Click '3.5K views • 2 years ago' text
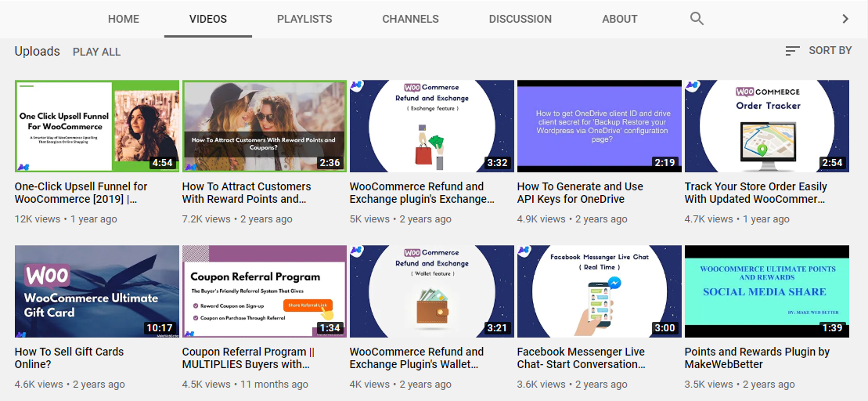The width and height of the screenshot is (868, 401). (x=740, y=385)
